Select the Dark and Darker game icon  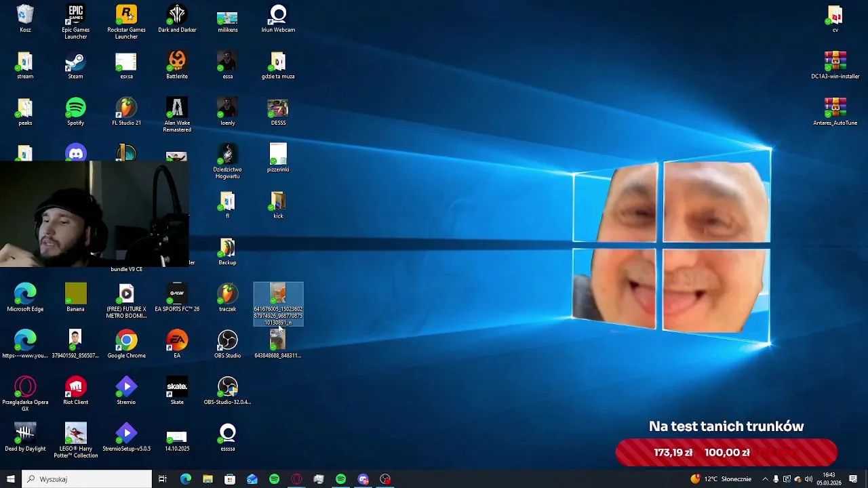[x=177, y=18]
